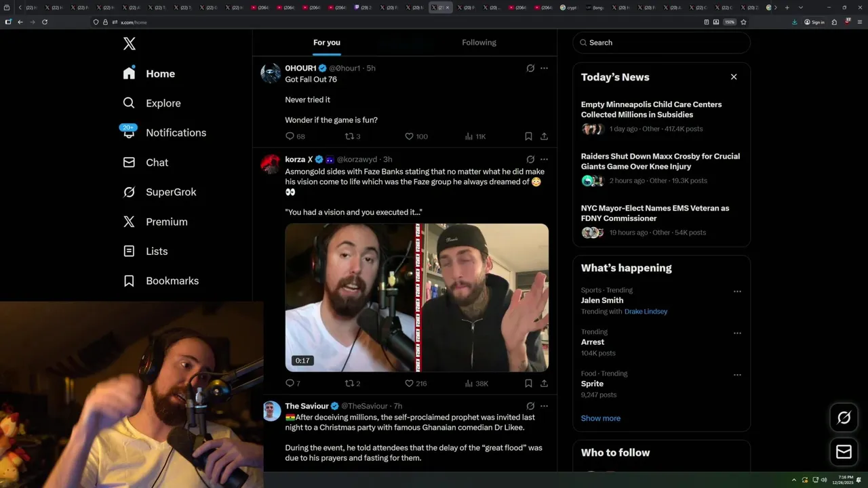Open the @korzawyd handle link
The height and width of the screenshot is (488, 868).
(357, 159)
